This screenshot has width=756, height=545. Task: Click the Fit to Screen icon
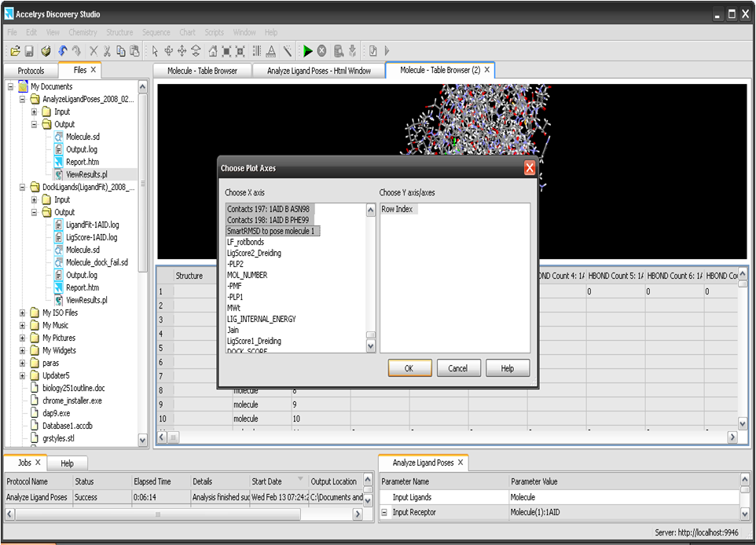click(227, 50)
